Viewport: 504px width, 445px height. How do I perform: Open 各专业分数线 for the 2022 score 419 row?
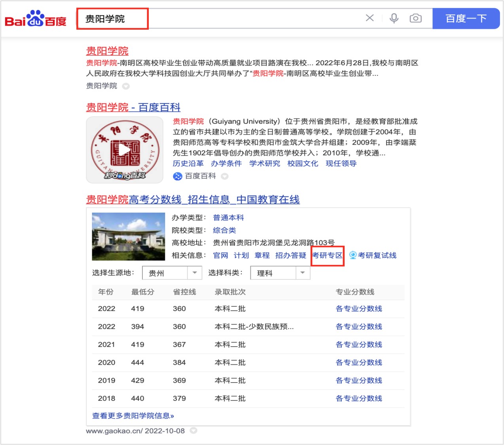point(359,309)
